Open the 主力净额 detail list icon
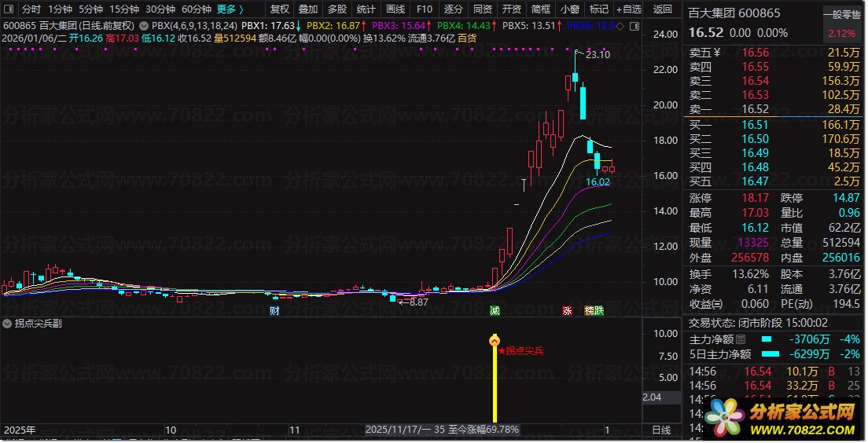 click(741, 339)
